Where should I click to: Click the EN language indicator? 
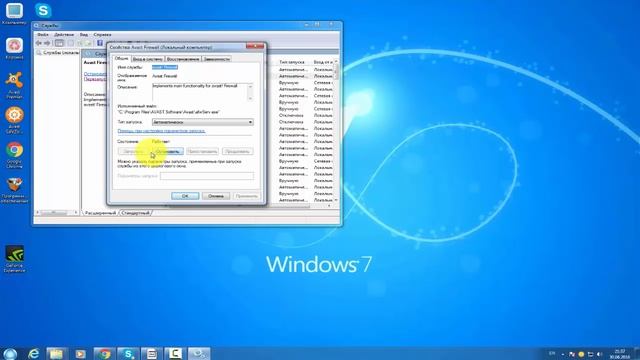coord(552,353)
